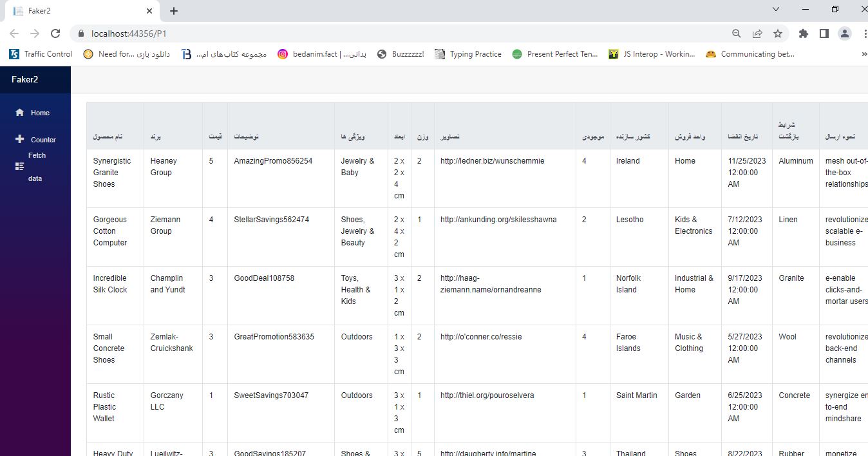Bookmark page with star icon
The height and width of the screenshot is (456, 868).
pos(778,33)
